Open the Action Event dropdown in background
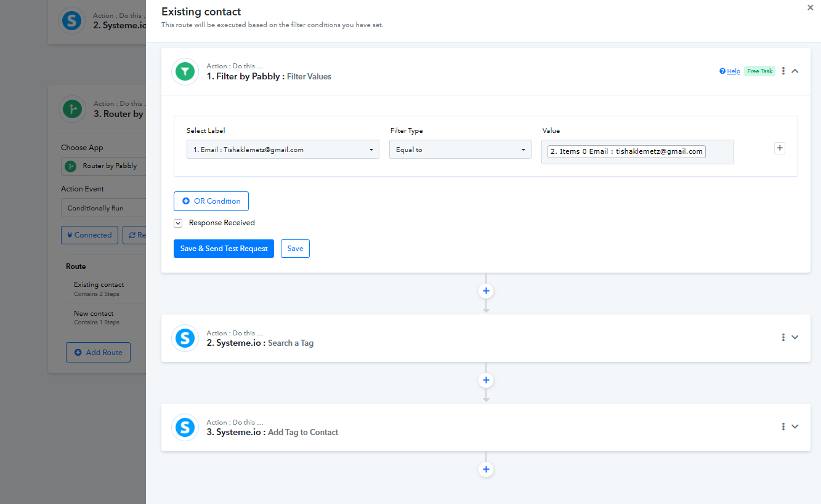Screen dimensions: 821x504 pos(103,208)
